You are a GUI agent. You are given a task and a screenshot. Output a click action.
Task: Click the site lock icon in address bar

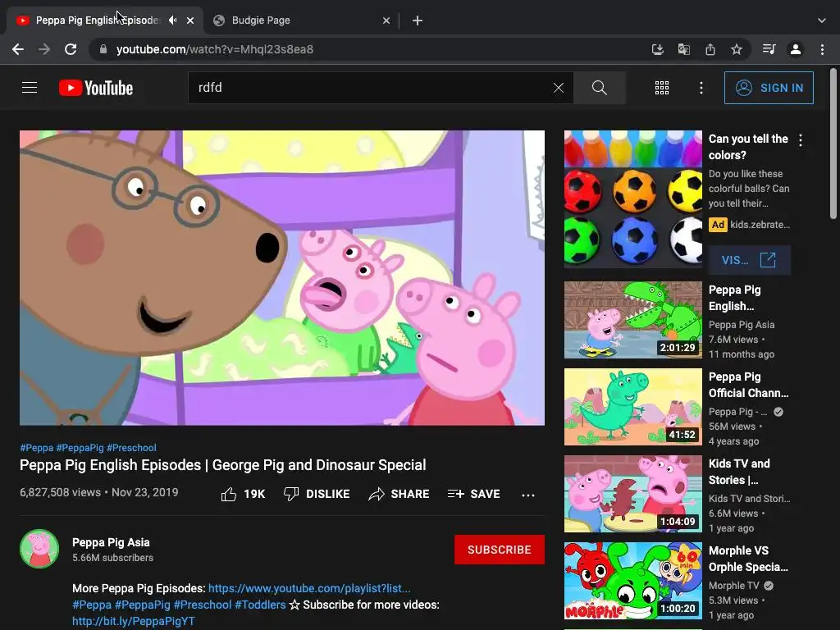tap(103, 49)
